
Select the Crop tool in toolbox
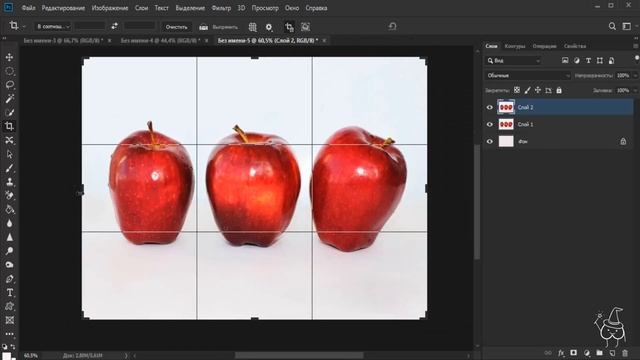(9, 126)
